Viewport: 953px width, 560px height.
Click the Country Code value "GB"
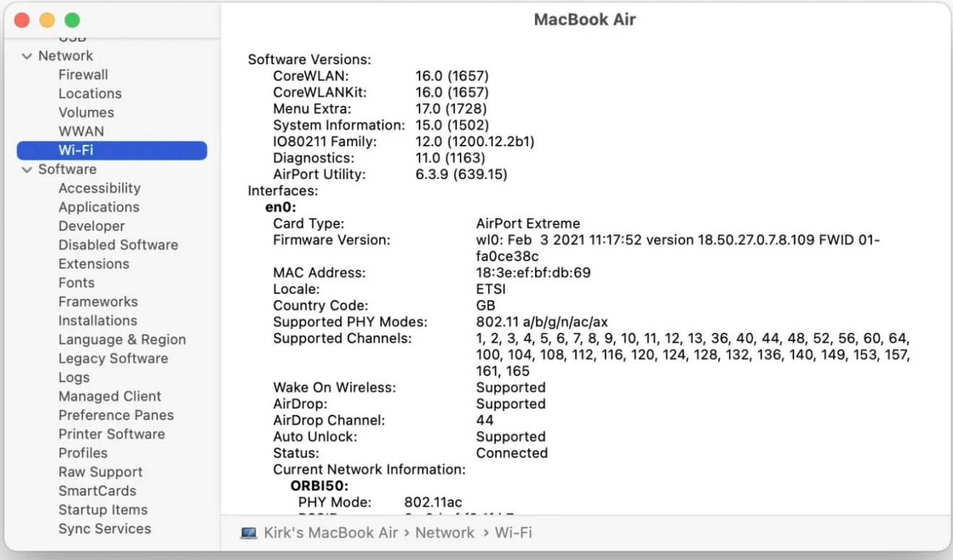485,306
